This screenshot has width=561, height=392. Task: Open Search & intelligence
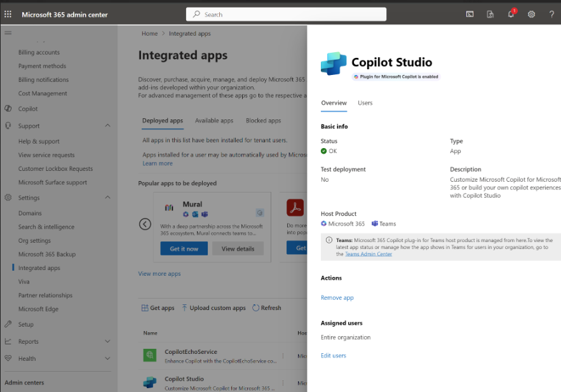46,227
